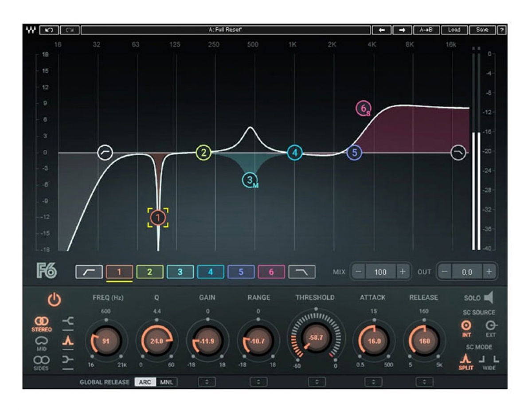Decrease Mix with the minus button
This screenshot has height=411, width=532.
click(x=359, y=272)
